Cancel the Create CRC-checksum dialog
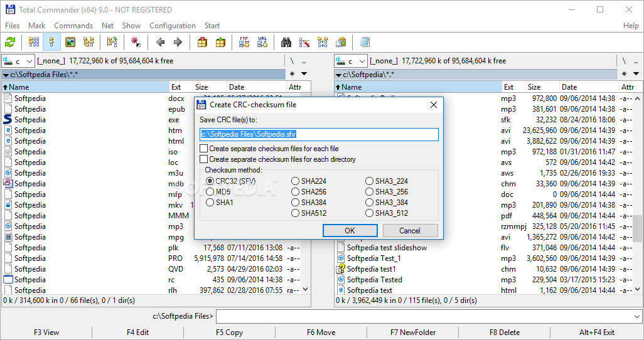The width and height of the screenshot is (644, 340). pos(410,231)
